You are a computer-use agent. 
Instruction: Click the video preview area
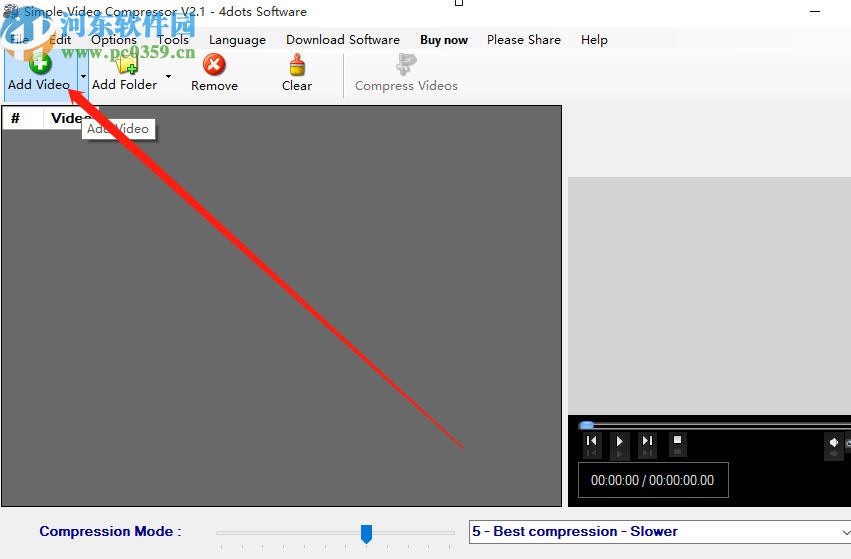[x=709, y=296]
